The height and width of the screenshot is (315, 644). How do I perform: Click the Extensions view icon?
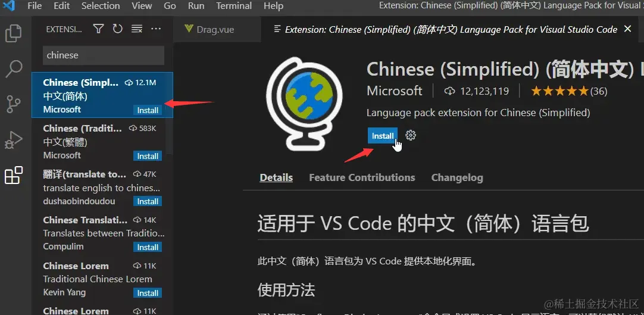tap(14, 176)
